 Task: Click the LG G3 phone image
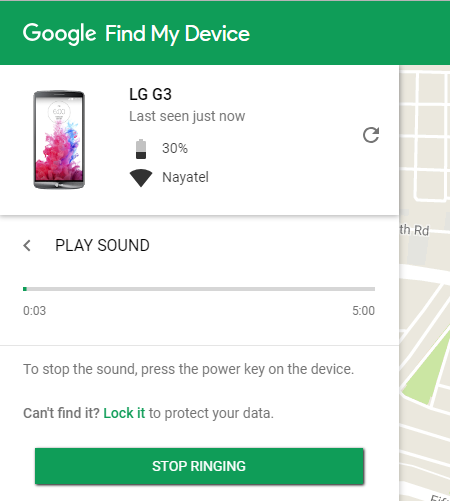click(59, 139)
